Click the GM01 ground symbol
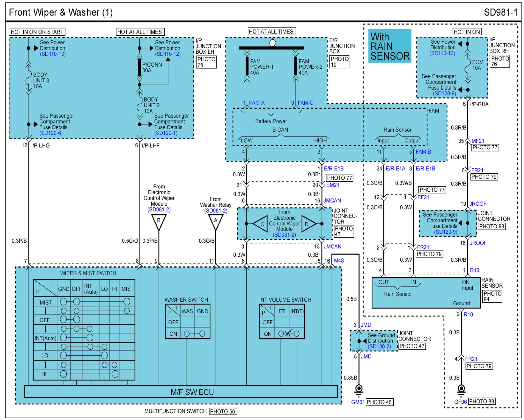Screen dimensions: 524x420 (359, 389)
